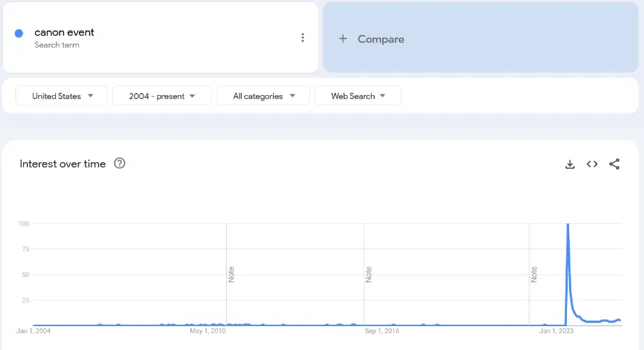Screen dimensions: 644x350
Task: Open the 2004 - present time range dropdown
Action: point(162,96)
